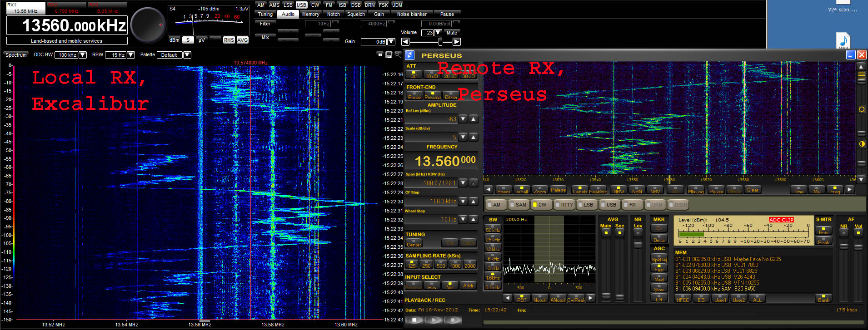This screenshot has height=330, width=868.
Task: Set Excalibur meter units to dBm
Action: pos(175,40)
